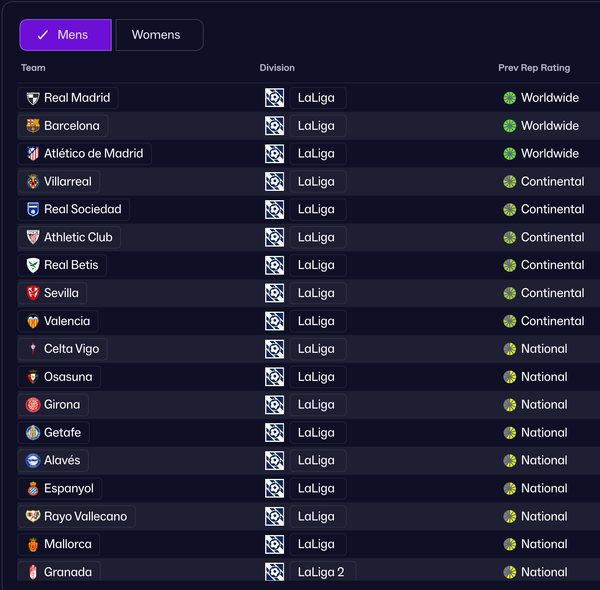Click the National reputation icon for Girona

point(510,405)
